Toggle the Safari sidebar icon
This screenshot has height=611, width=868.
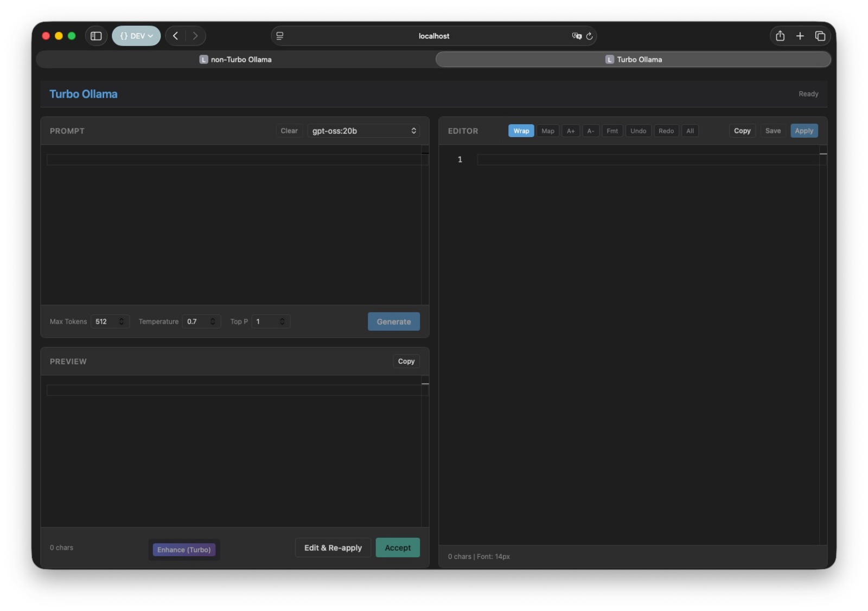96,36
